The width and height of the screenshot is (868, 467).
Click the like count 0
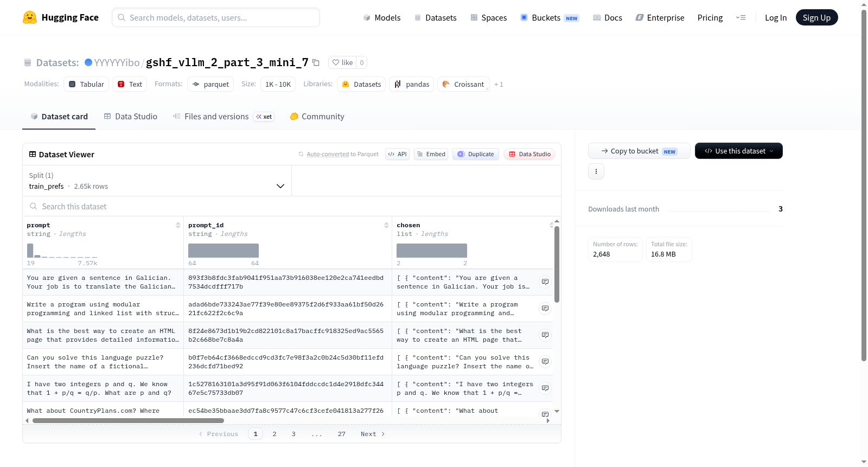[x=362, y=62]
